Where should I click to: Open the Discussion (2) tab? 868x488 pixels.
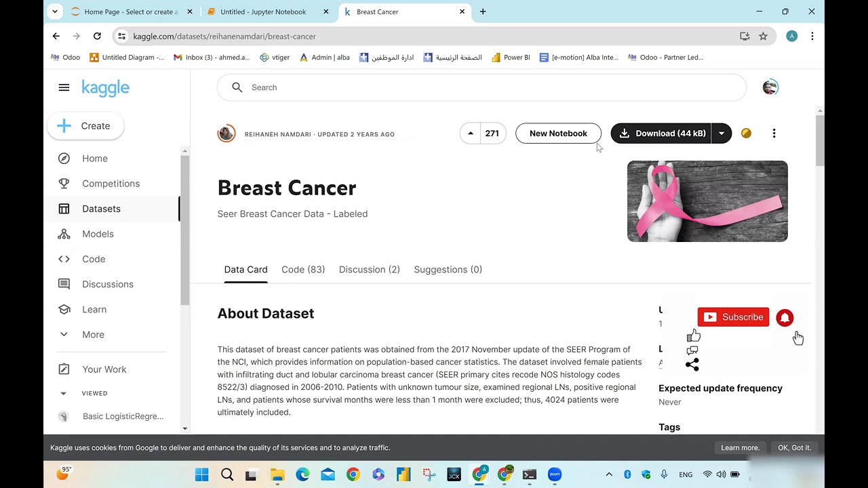tap(370, 270)
